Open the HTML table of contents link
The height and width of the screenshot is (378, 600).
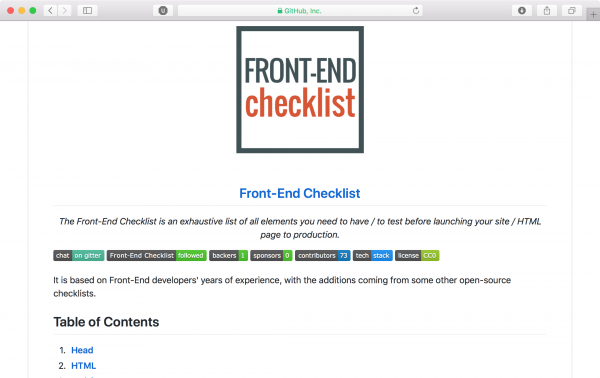(83, 366)
